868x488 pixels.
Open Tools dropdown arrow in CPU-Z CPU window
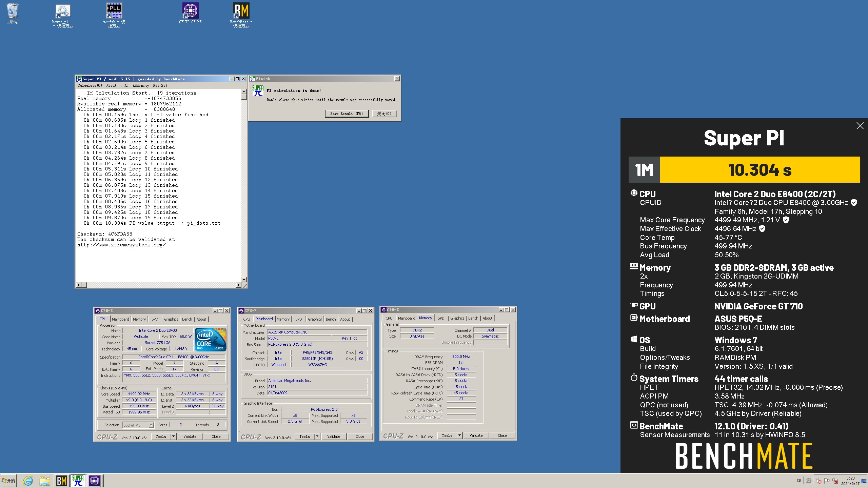173,436
